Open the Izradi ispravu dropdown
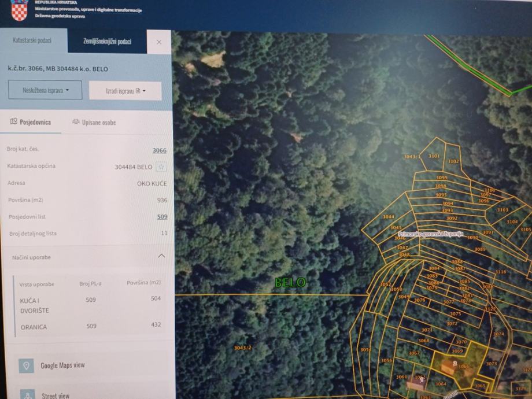This screenshot has width=532, height=399. pyautogui.click(x=125, y=91)
